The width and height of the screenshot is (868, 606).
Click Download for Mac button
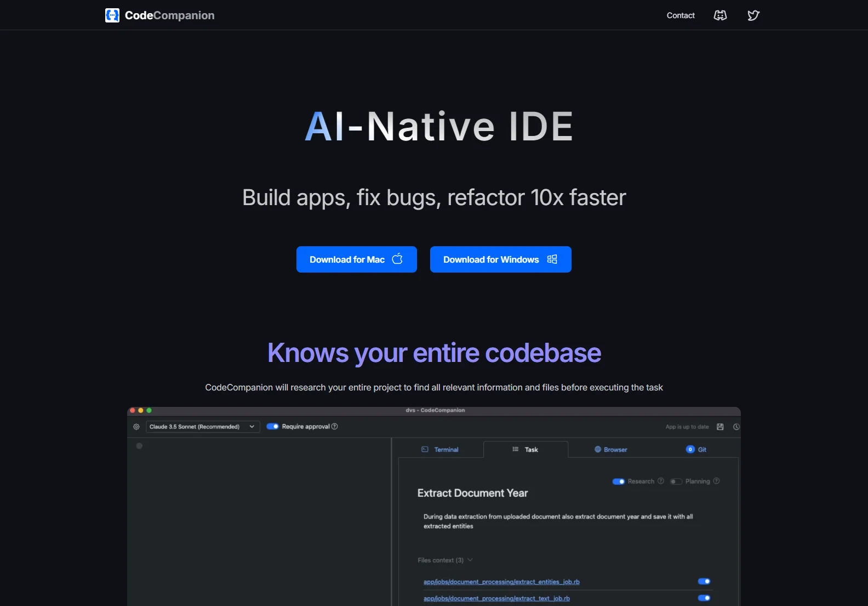[357, 259]
